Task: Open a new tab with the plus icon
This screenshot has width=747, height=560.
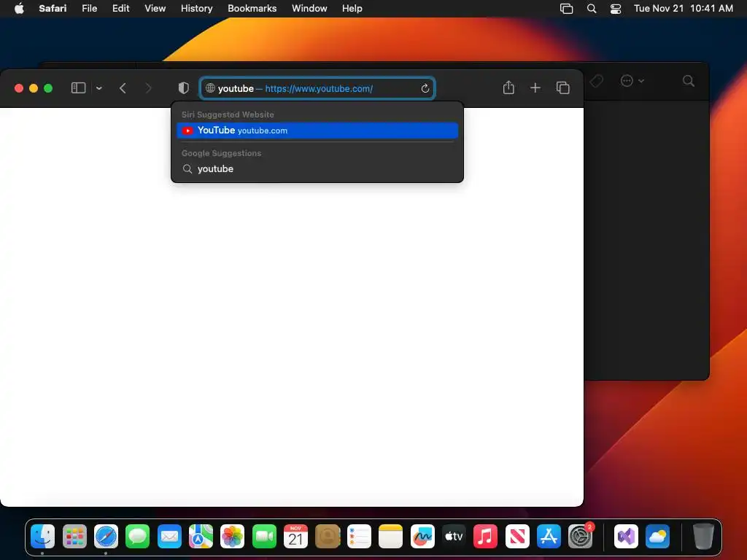Action: 535,87
